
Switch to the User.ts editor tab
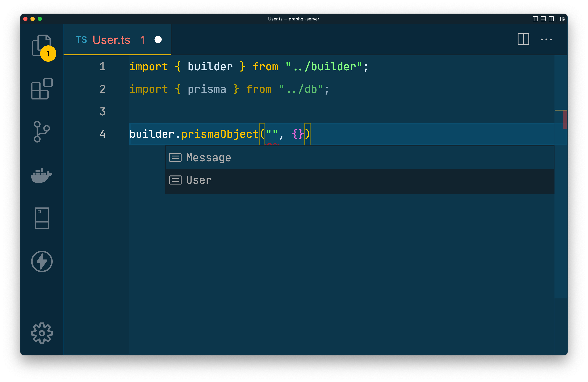111,40
